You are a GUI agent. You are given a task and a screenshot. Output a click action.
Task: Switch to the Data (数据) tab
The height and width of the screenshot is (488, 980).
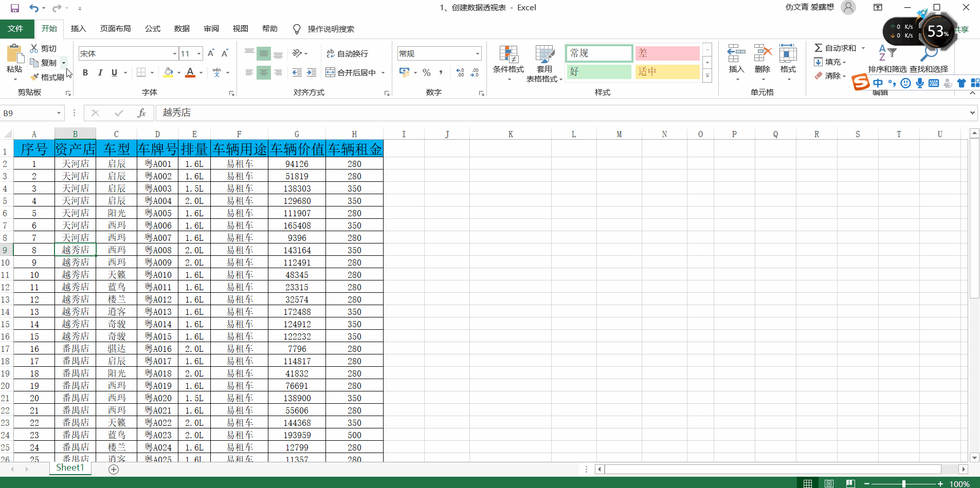tap(182, 29)
